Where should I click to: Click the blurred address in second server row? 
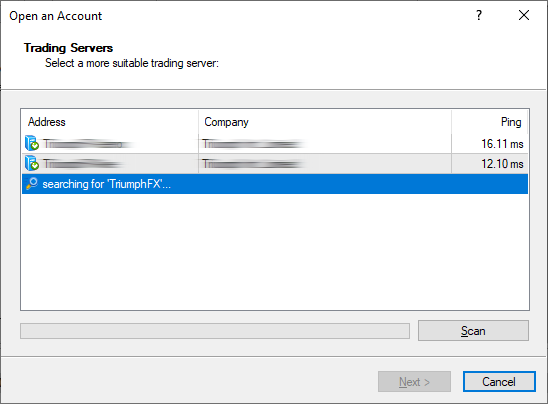pos(82,164)
